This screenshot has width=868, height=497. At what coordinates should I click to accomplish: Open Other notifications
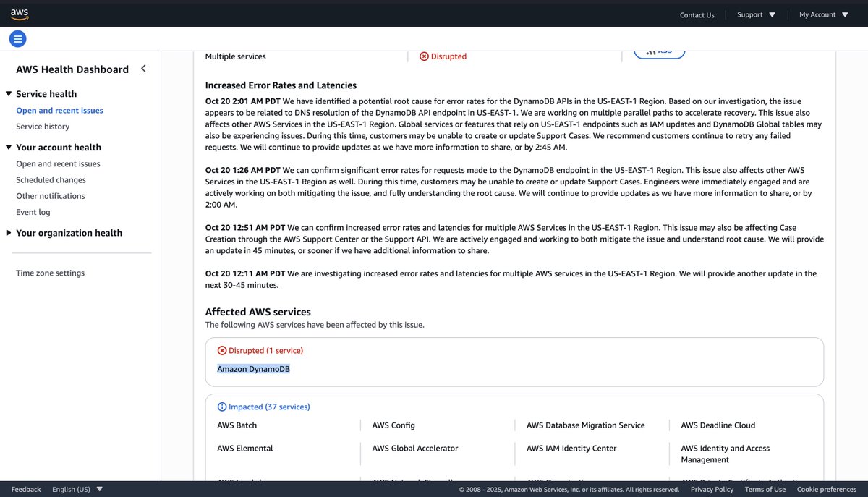pyautogui.click(x=50, y=196)
